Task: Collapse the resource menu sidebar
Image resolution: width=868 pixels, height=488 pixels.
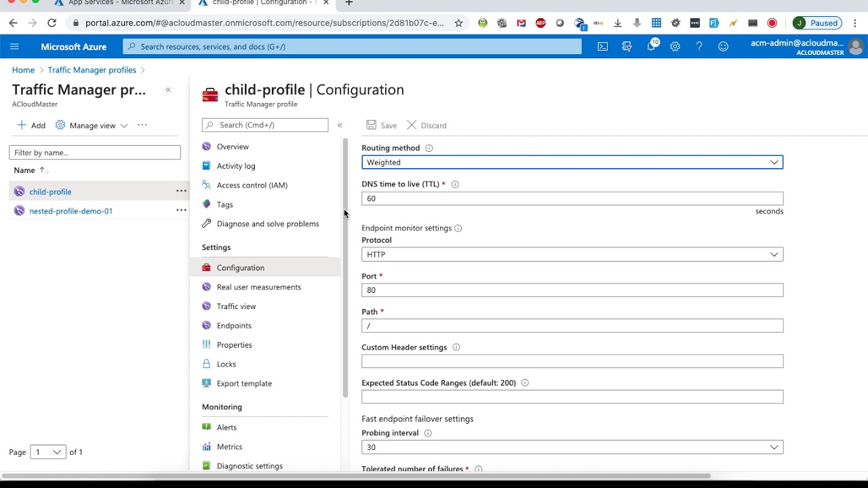Action: point(340,125)
